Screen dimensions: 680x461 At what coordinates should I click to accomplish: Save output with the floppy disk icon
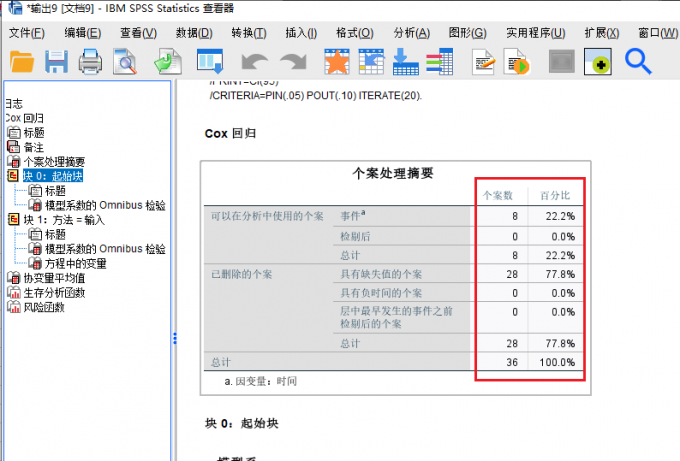point(56,62)
